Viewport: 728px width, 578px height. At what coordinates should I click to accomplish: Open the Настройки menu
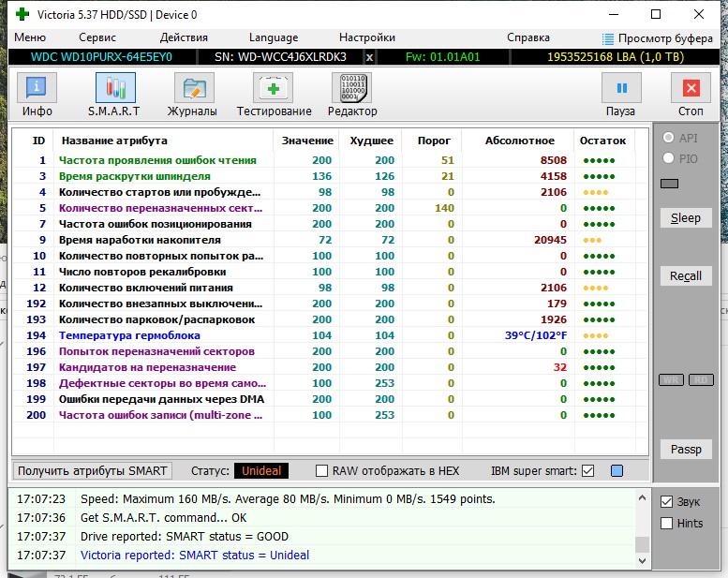(366, 37)
